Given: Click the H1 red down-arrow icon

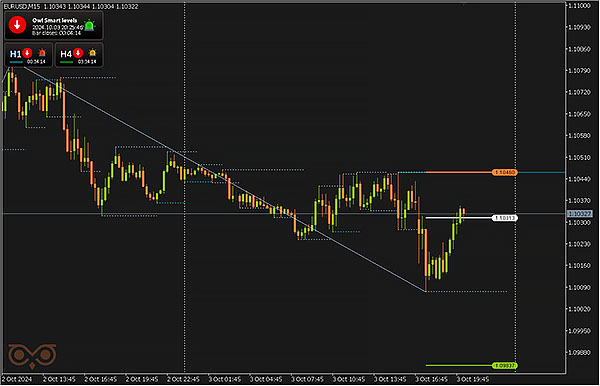Looking at the screenshot, I should point(27,52).
